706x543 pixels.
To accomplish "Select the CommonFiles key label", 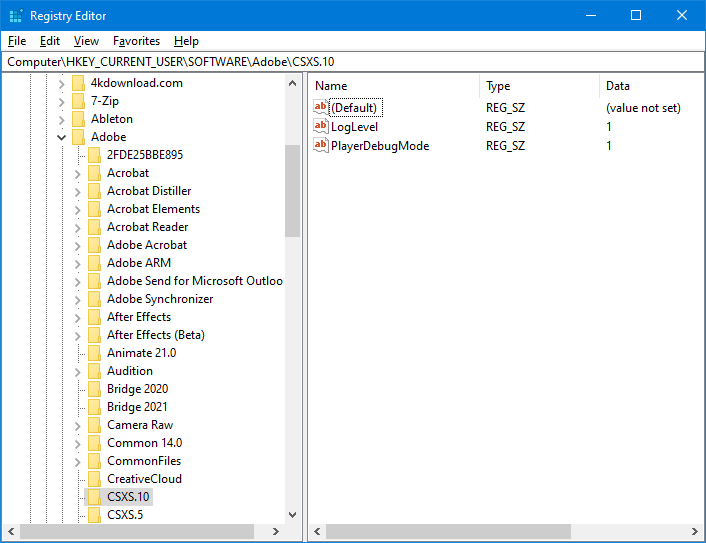I will click(x=144, y=461).
